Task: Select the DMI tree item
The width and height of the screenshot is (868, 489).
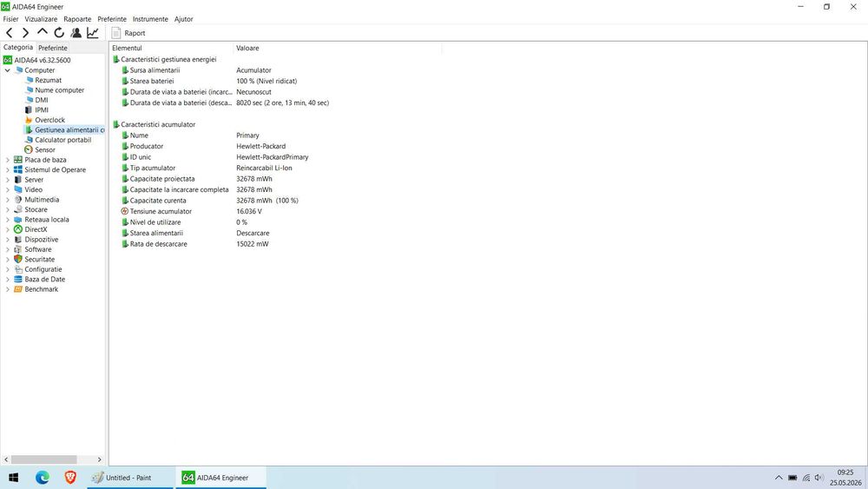Action: click(x=42, y=100)
